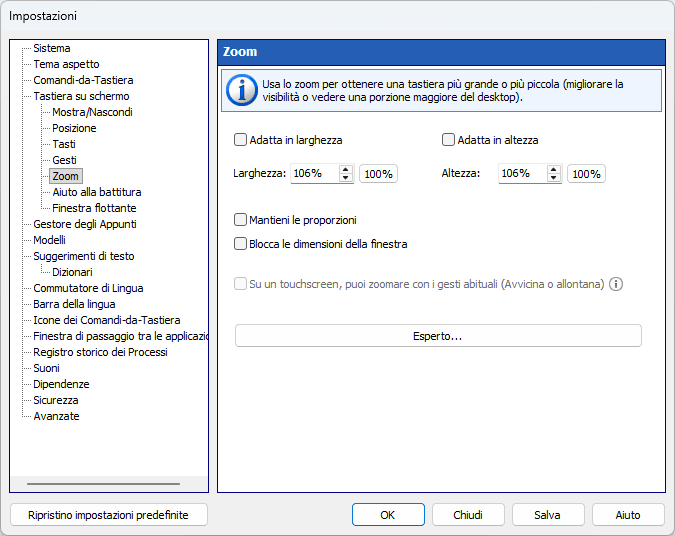This screenshot has height=536, width=675.
Task: Click the Salva button
Action: click(548, 515)
